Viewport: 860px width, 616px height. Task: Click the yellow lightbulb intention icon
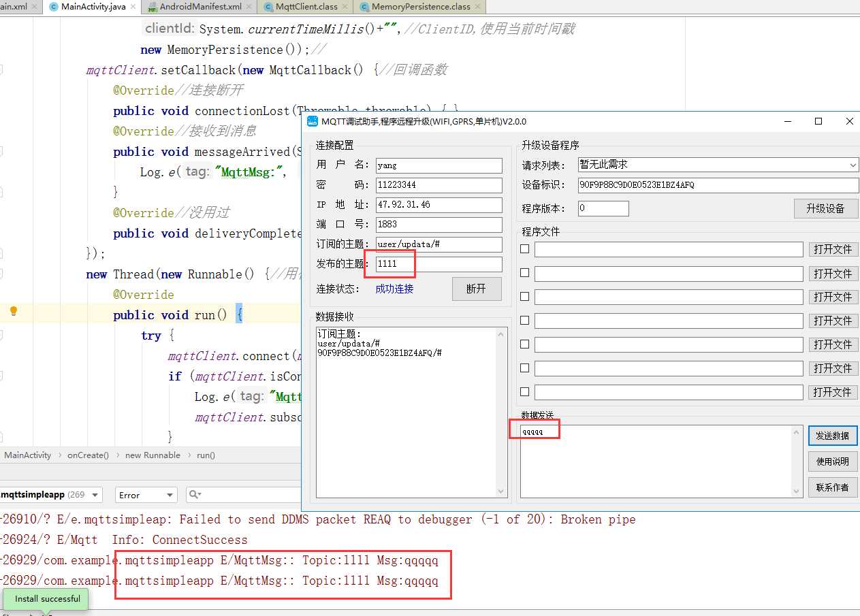(13, 312)
